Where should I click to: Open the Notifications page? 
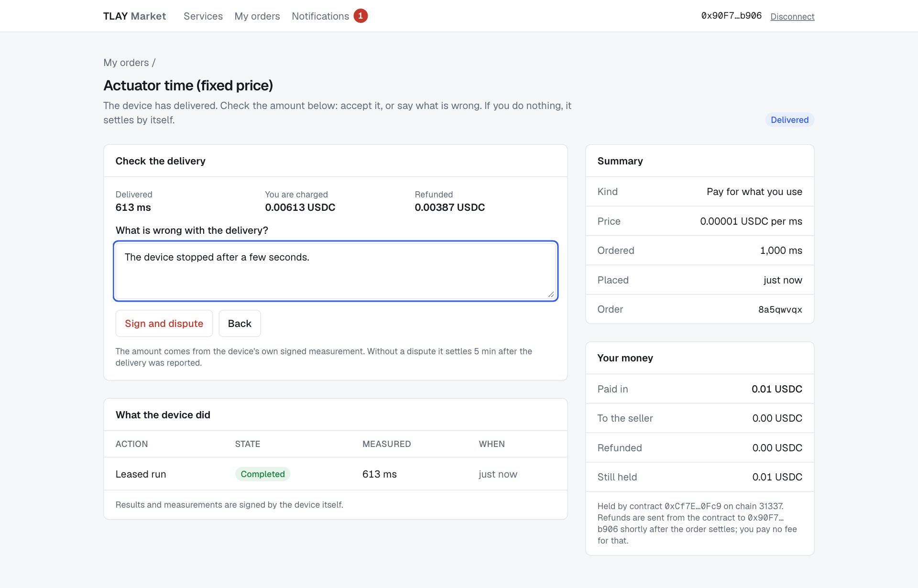[320, 16]
